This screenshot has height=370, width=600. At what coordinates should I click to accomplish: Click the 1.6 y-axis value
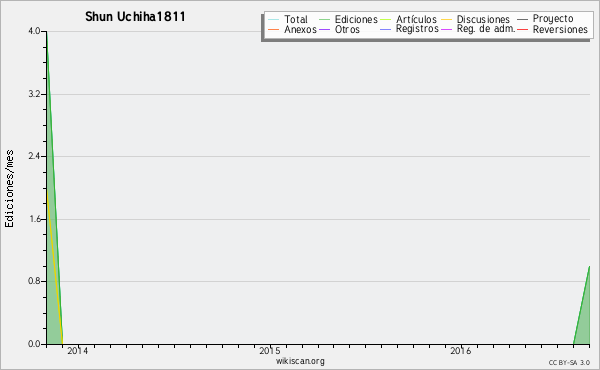[x=34, y=219]
